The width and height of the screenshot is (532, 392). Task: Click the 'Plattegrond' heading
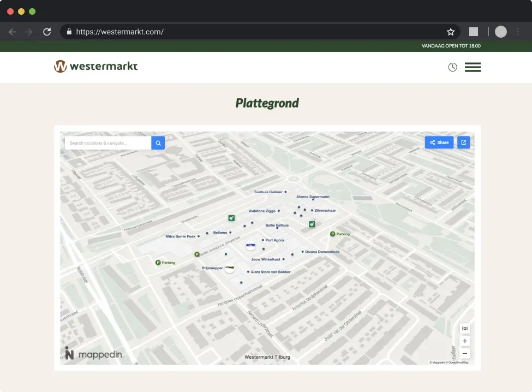tap(267, 103)
